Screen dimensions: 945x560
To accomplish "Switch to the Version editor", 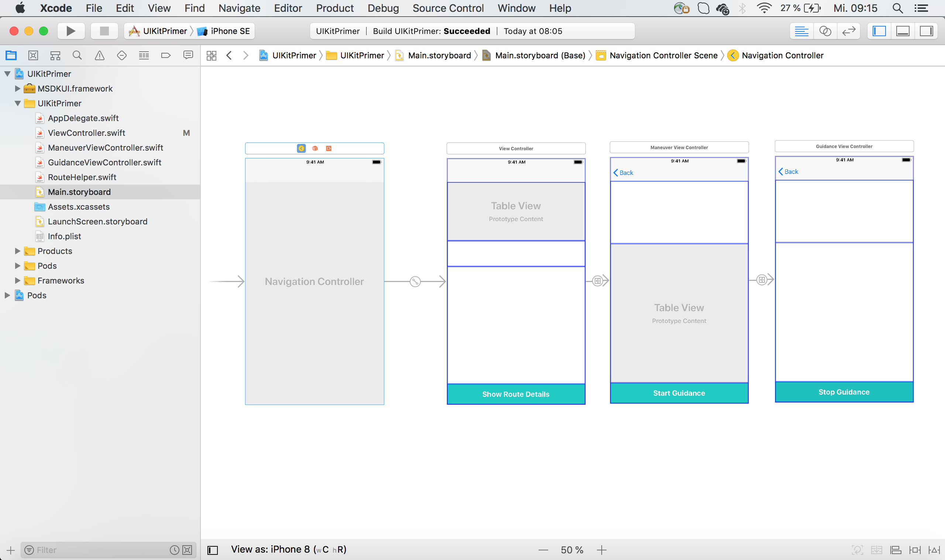I will (x=849, y=31).
